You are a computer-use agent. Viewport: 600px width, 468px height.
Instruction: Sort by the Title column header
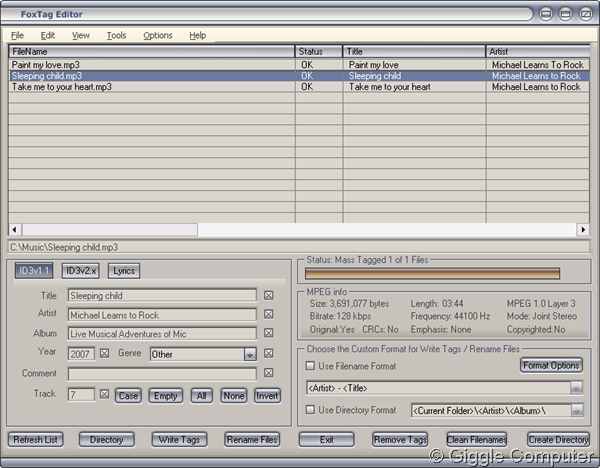tap(414, 52)
